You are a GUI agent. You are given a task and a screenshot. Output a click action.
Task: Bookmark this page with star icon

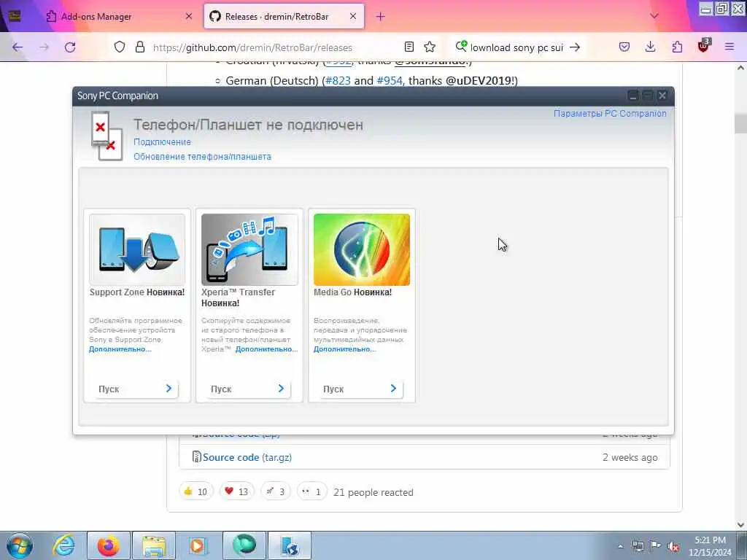430,47
